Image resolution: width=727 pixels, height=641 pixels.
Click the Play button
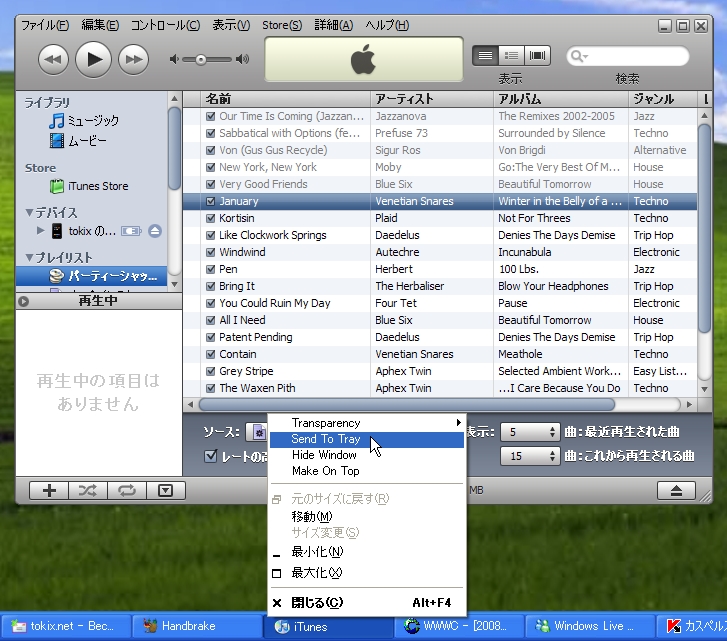93,59
